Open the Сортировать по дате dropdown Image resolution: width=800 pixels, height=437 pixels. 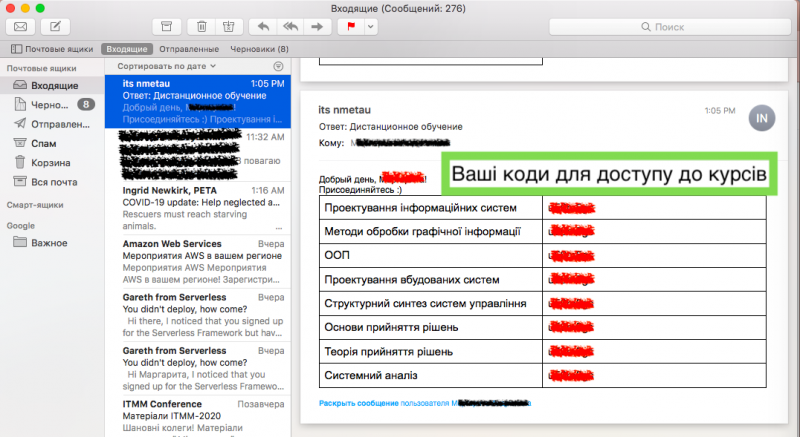click(166, 66)
